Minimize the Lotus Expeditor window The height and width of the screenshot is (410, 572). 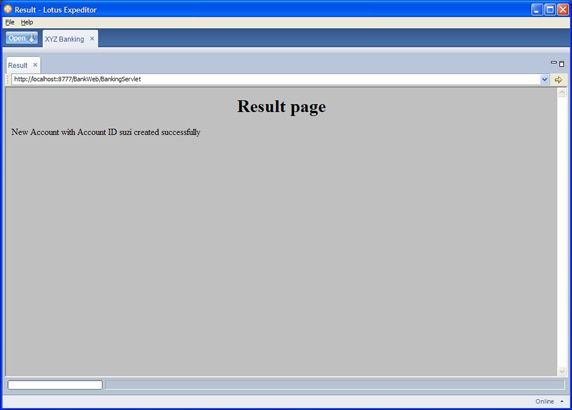click(x=537, y=9)
